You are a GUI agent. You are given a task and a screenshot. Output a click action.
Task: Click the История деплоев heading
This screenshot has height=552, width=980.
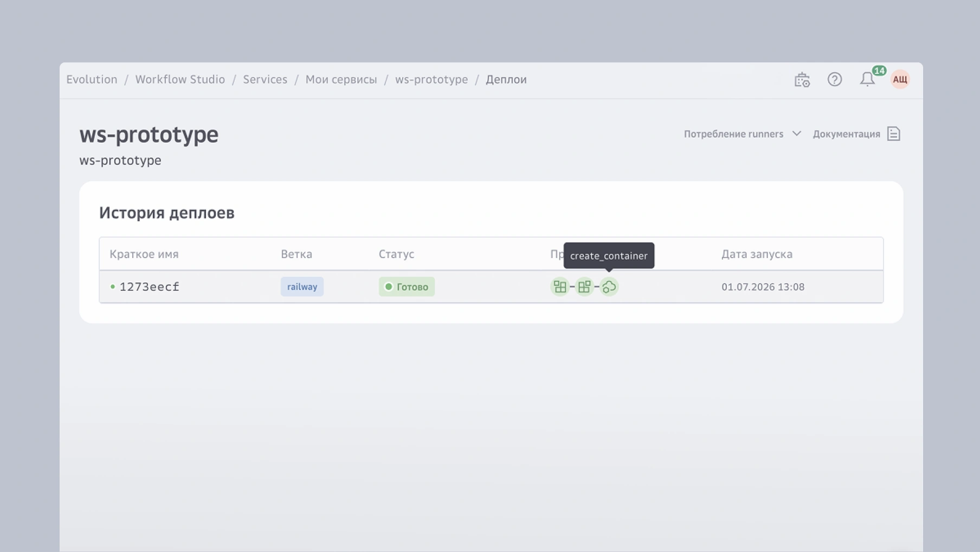[167, 213]
